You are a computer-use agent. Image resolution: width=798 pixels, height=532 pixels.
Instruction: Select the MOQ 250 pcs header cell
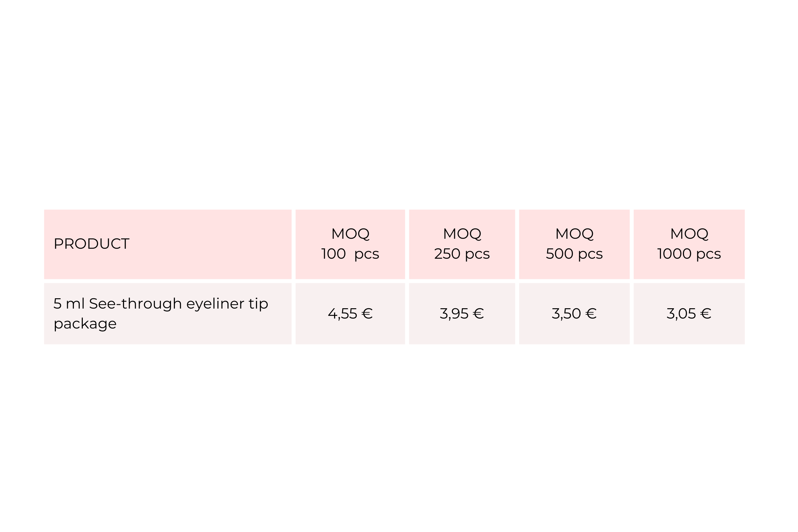[462, 244]
